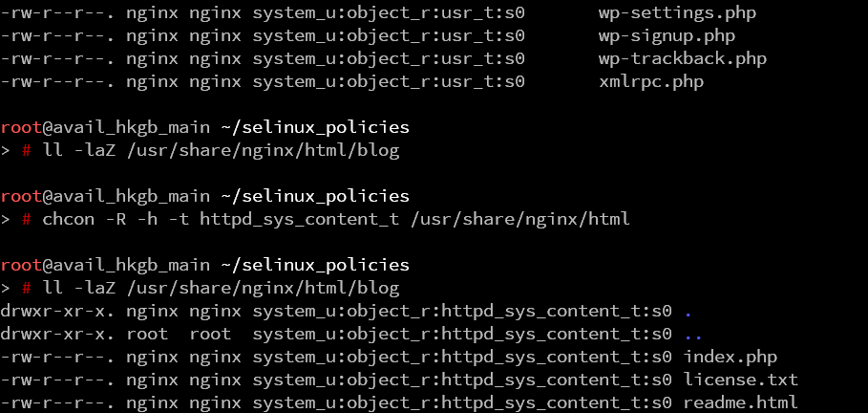Click the xmlrpc.php filename
868x413 pixels.
pyautogui.click(x=650, y=82)
